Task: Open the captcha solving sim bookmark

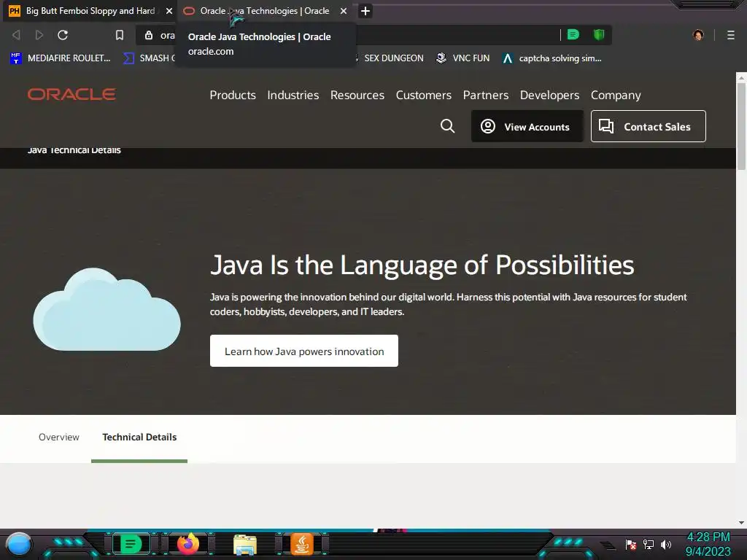Action: (552, 58)
